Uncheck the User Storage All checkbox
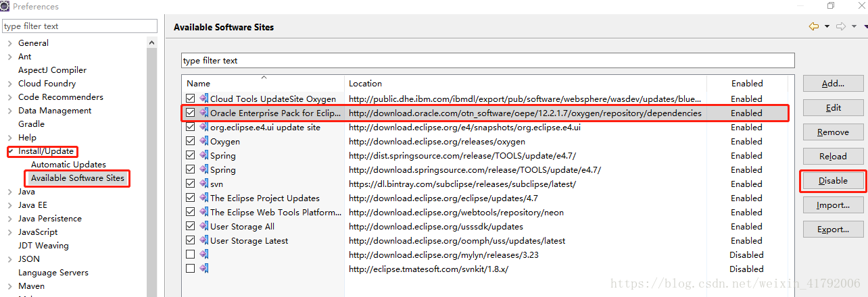Screen dimensions: 868x297 [190, 226]
